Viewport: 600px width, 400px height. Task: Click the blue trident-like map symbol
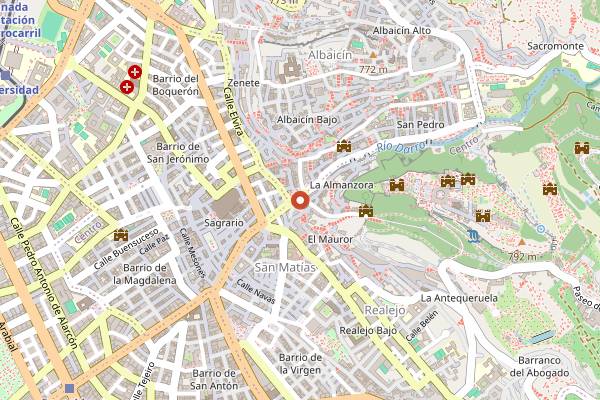(474, 236)
